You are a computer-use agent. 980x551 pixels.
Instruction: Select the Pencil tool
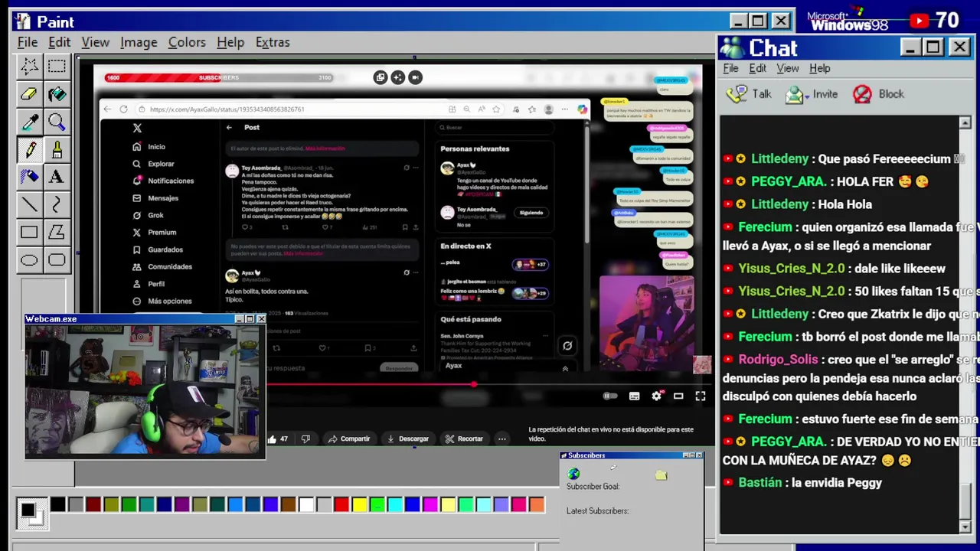click(29, 149)
